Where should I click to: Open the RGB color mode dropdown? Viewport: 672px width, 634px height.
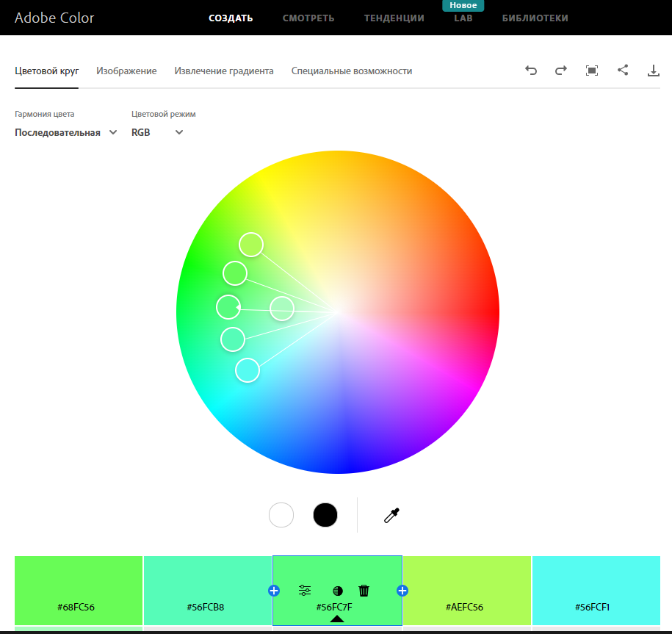157,132
